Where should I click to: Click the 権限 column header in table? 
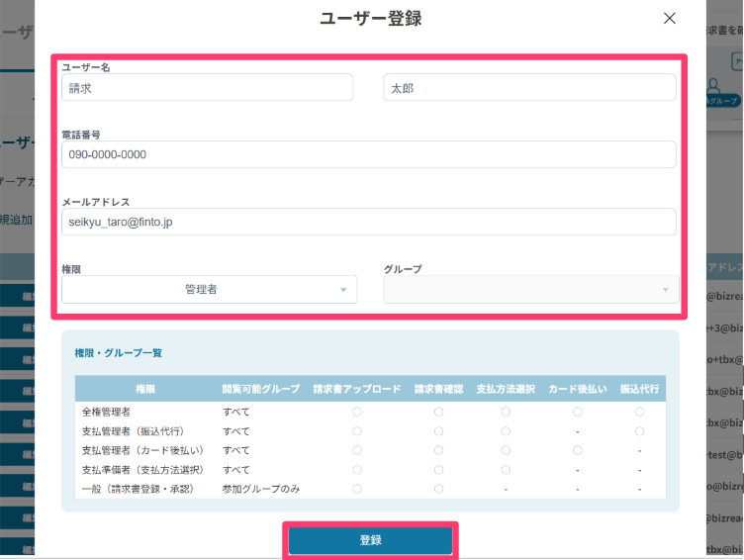(144, 390)
